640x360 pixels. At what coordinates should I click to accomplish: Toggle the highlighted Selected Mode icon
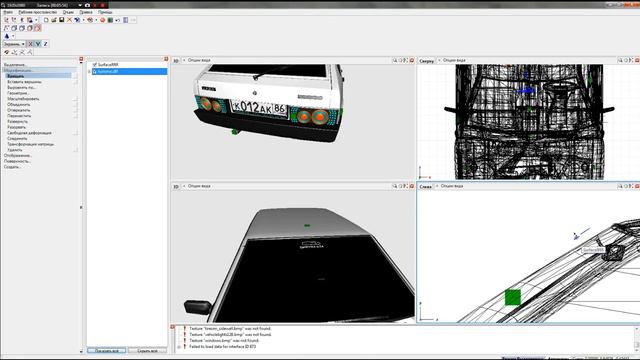point(38,28)
